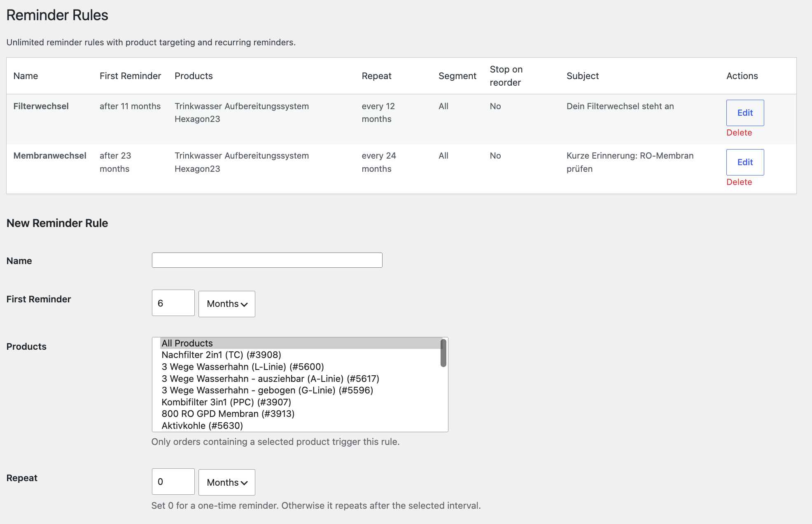Open Repeat Months unit dropdown
The image size is (812, 524).
point(227,482)
